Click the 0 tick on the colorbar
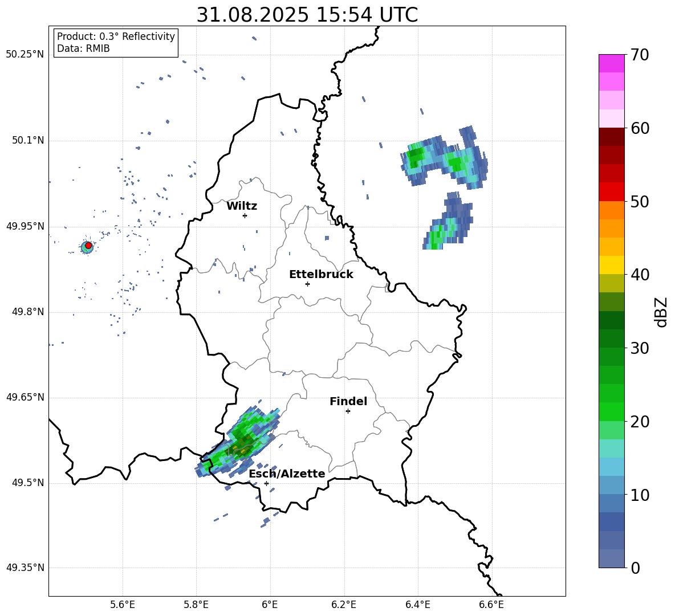 635,568
